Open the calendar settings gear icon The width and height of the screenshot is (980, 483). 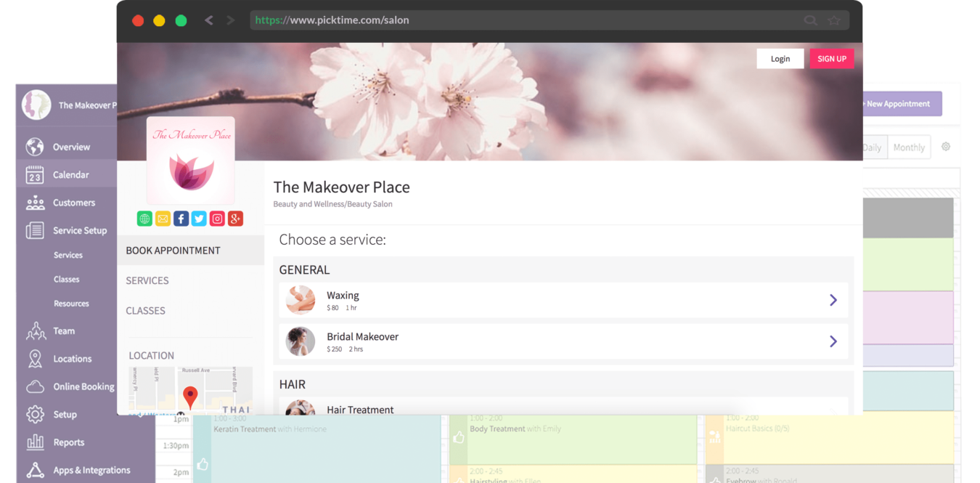click(x=946, y=146)
